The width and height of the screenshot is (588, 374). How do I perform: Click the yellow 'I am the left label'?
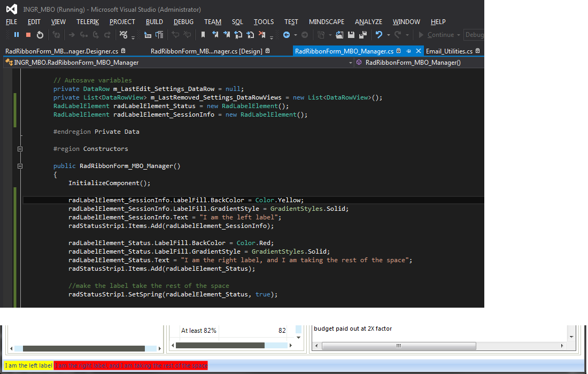click(28, 366)
